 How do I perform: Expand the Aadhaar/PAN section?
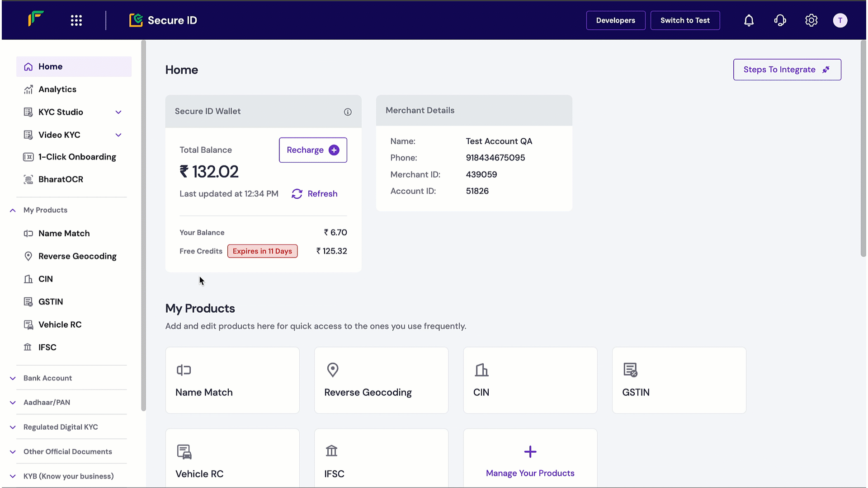pyautogui.click(x=13, y=403)
